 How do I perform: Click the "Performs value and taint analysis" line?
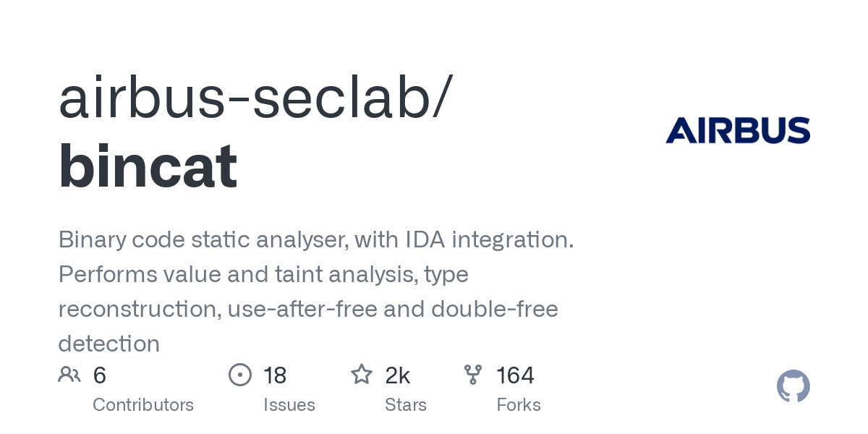coord(263,274)
